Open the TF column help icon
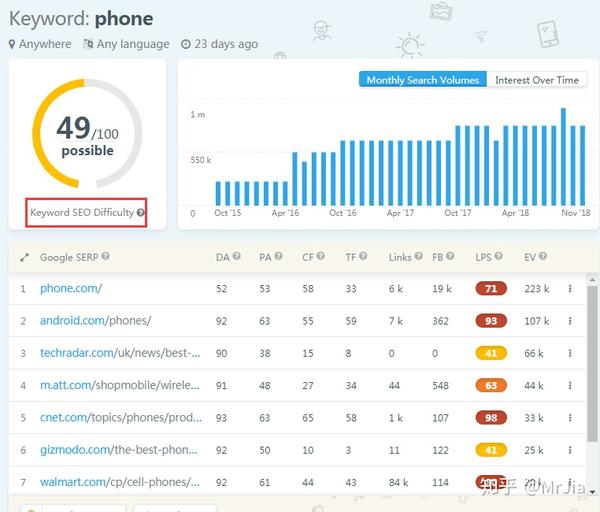 tap(363, 256)
